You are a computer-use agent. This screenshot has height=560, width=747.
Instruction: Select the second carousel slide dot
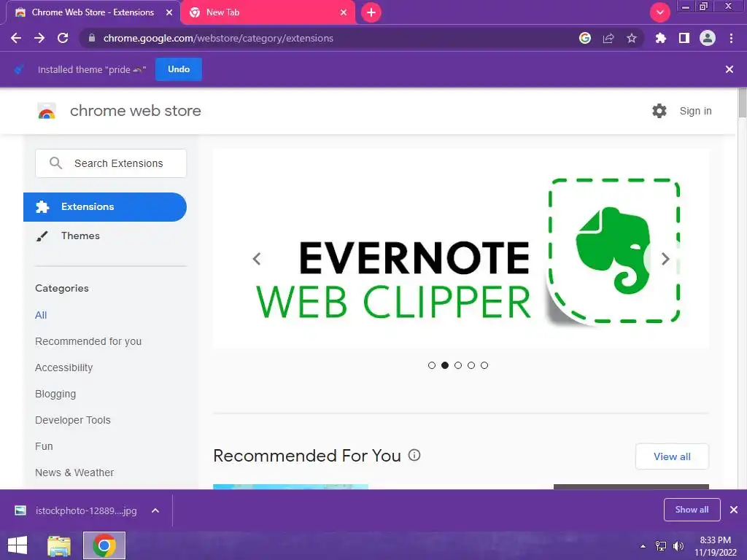tap(445, 365)
